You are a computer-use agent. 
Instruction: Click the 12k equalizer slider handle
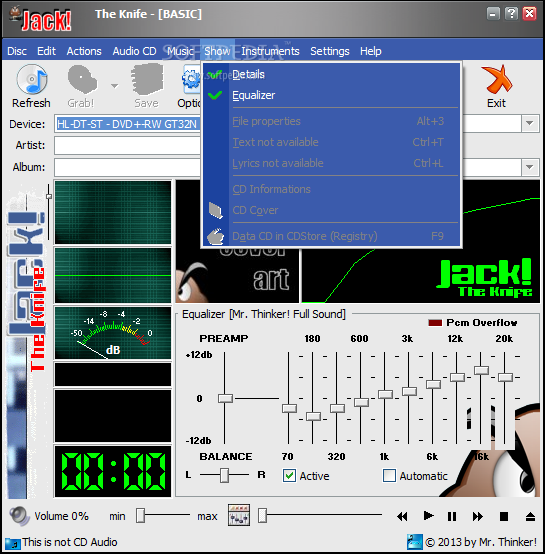tap(457, 377)
